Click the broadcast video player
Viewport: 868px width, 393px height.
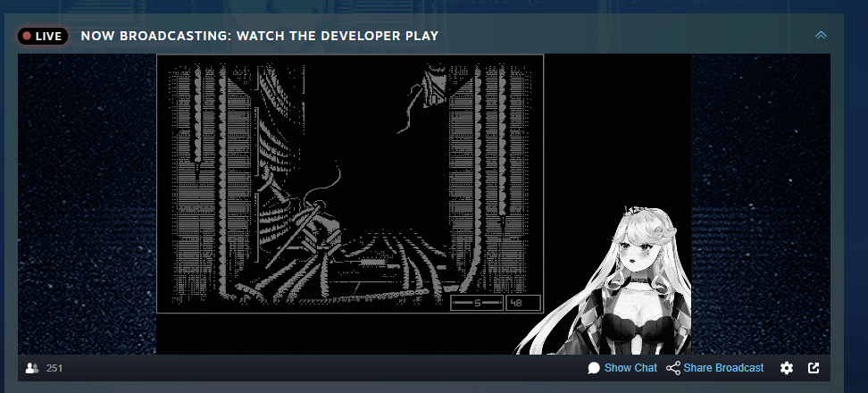tap(424, 205)
